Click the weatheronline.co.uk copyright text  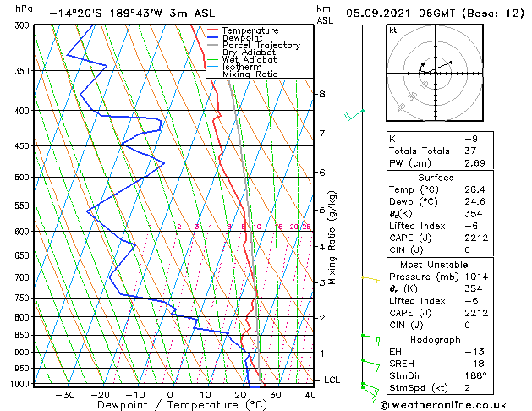click(443, 405)
